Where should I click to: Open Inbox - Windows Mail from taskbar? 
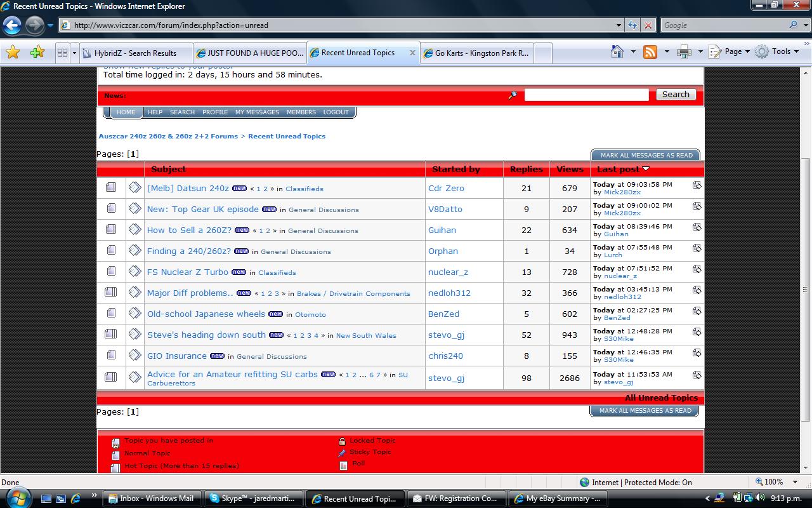click(152, 498)
